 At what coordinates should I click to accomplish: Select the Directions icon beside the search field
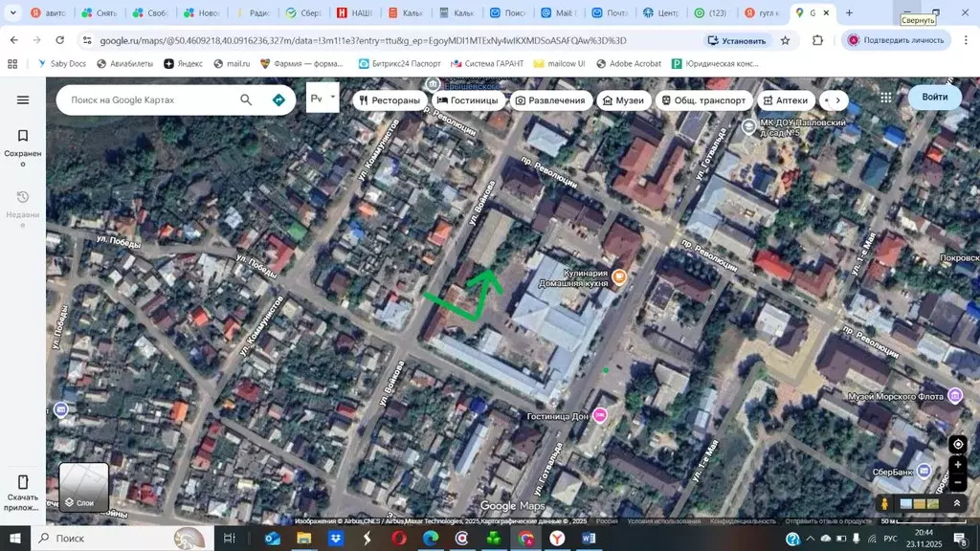coord(278,99)
